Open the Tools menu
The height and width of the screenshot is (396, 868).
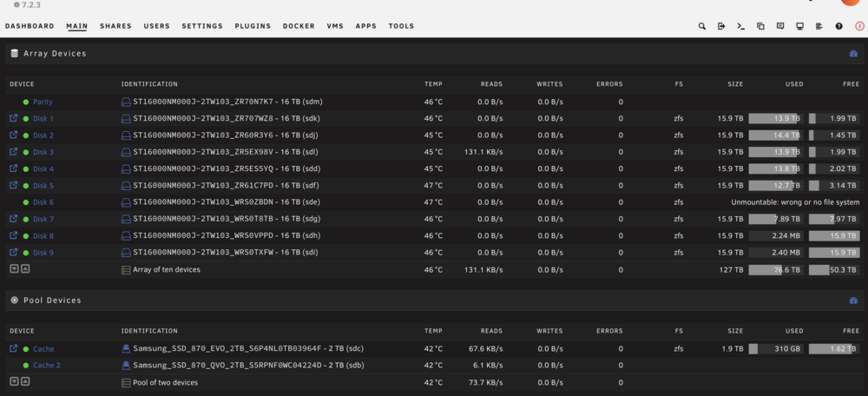[401, 26]
